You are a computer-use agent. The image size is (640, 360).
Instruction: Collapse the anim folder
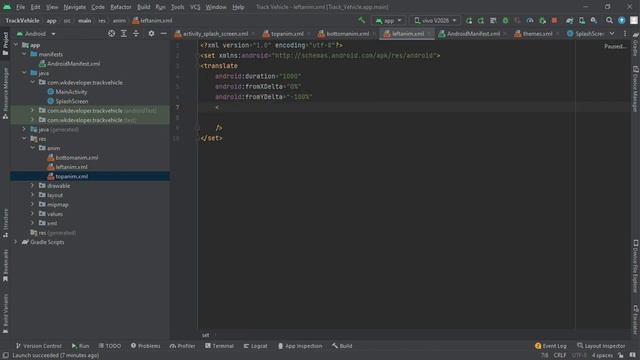pyautogui.click(x=32, y=148)
